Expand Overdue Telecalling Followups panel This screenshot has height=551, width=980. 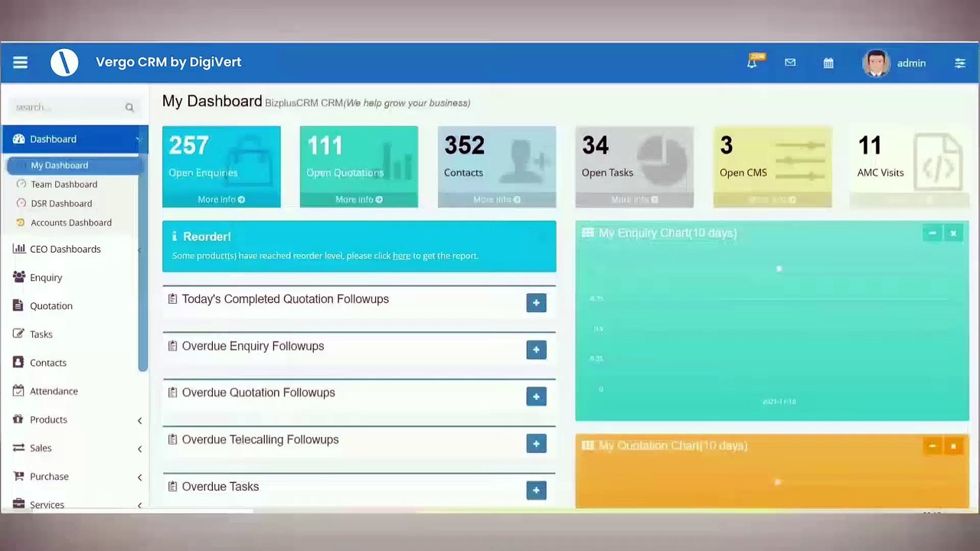coord(536,444)
